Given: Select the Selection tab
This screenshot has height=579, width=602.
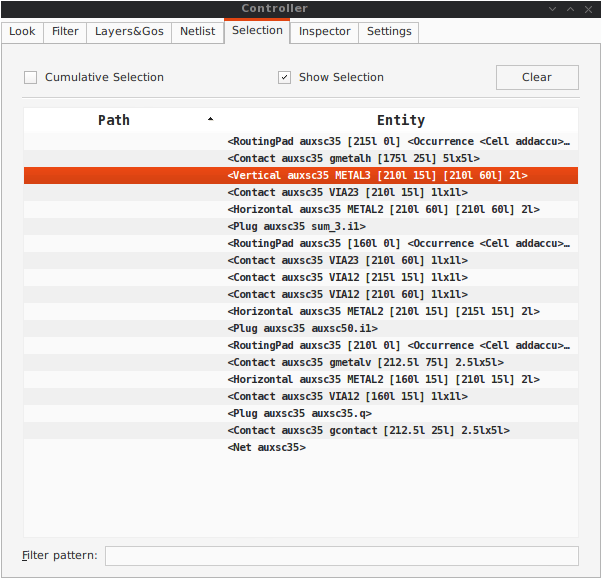Looking at the screenshot, I should (257, 31).
